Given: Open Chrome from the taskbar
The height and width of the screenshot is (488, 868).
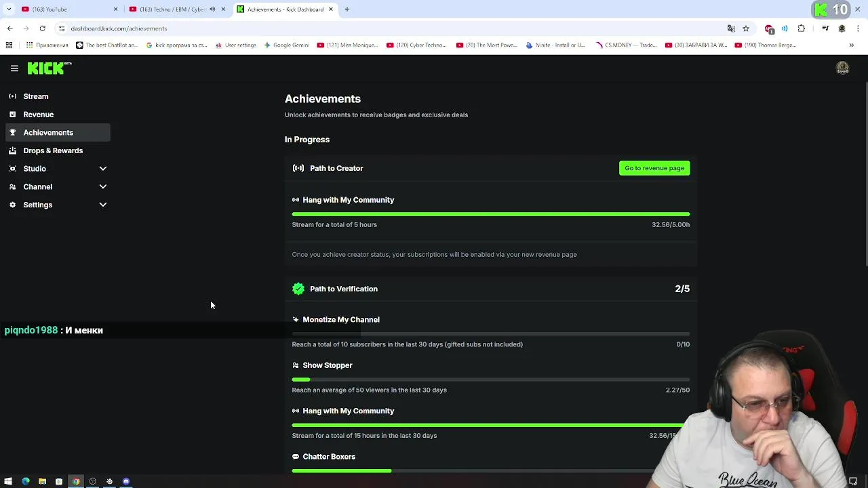Looking at the screenshot, I should click(76, 481).
